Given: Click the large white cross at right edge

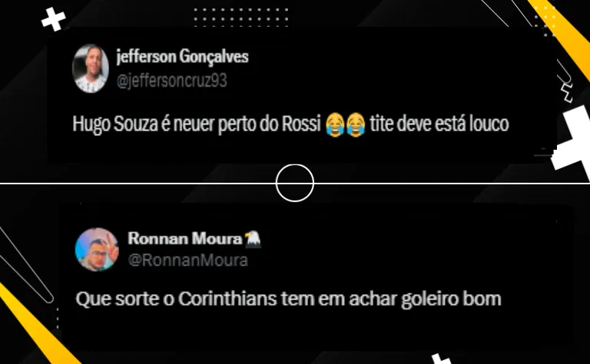Looking at the screenshot, I should [x=572, y=143].
